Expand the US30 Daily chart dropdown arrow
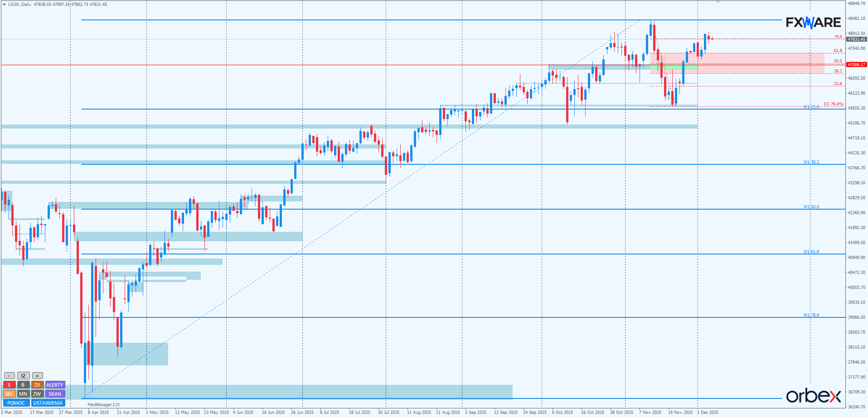The height and width of the screenshot is (417, 868). click(x=5, y=5)
